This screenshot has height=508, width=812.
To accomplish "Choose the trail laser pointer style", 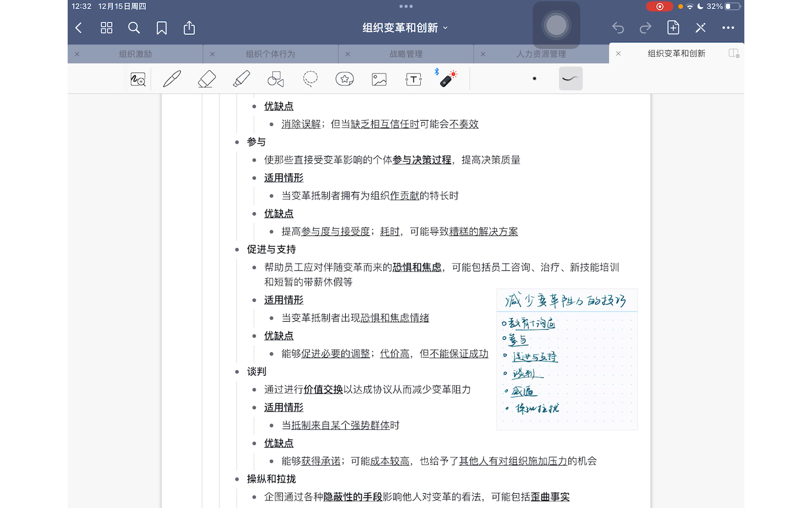I will [570, 78].
